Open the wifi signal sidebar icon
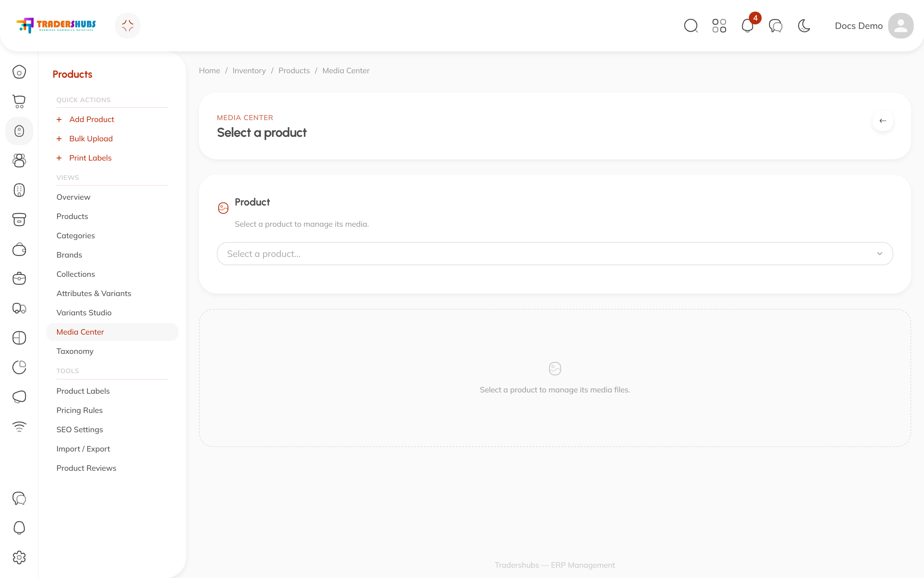Viewport: 924px width, 578px height. pyautogui.click(x=19, y=427)
